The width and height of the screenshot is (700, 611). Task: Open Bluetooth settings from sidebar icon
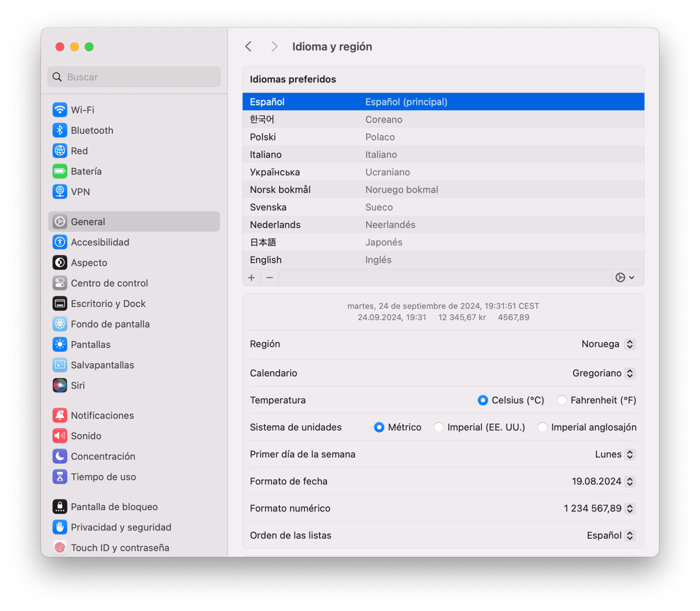click(60, 130)
